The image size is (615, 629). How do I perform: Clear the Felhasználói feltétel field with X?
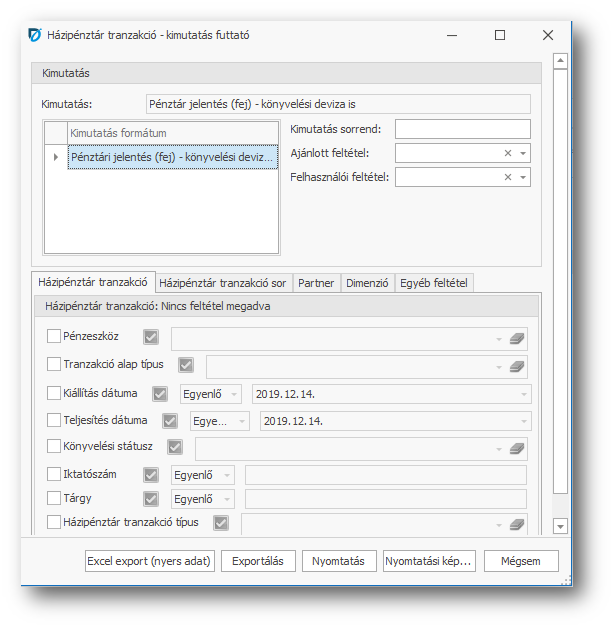(508, 177)
